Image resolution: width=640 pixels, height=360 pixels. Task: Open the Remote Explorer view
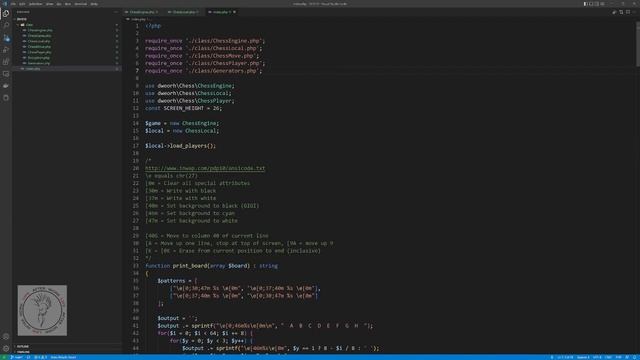[x=6, y=74]
